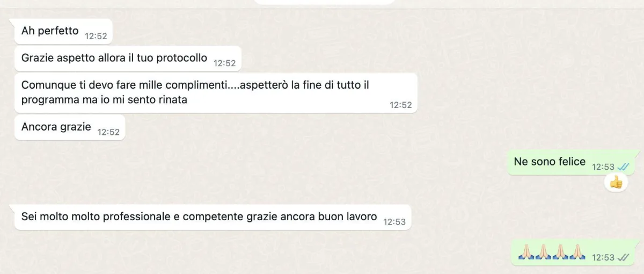Select the Ah perfetto message text
Viewport: 644px width, 274px height.
click(50, 31)
